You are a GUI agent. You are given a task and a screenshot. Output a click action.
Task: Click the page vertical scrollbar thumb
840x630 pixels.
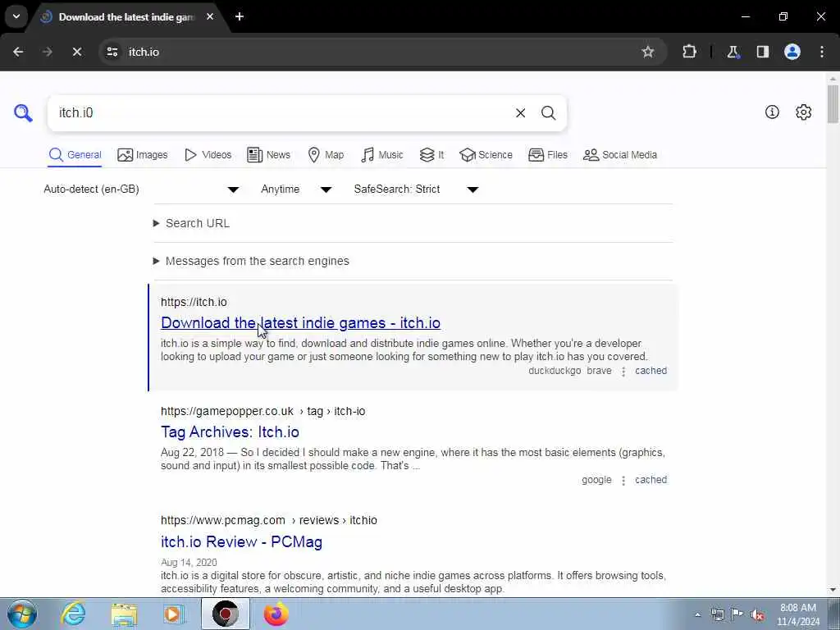pyautogui.click(x=833, y=104)
